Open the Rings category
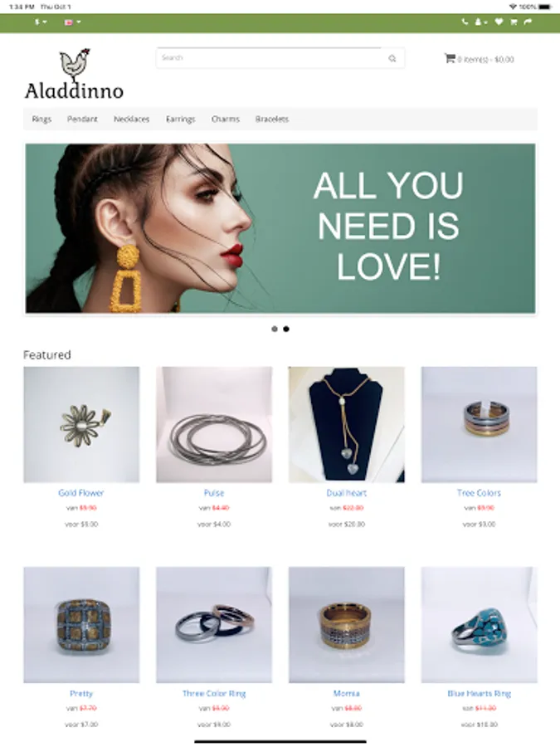Viewport: 560px width, 747px height. pos(41,119)
